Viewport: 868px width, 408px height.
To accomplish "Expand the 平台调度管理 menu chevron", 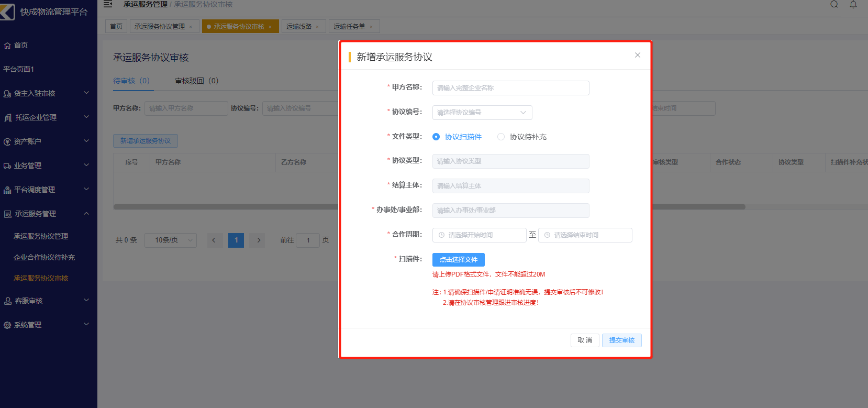I will pos(86,189).
